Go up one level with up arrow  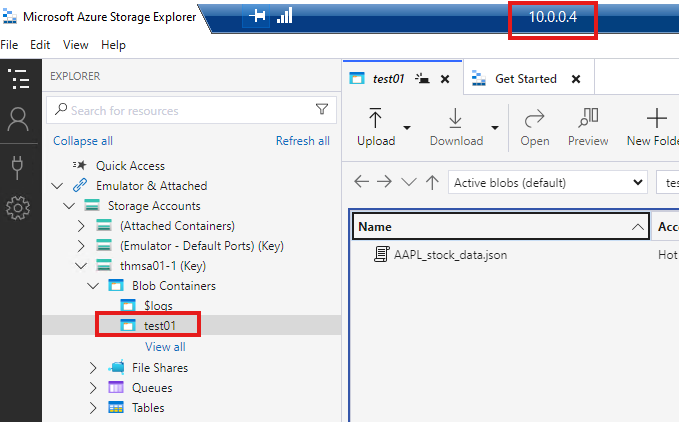pos(432,182)
